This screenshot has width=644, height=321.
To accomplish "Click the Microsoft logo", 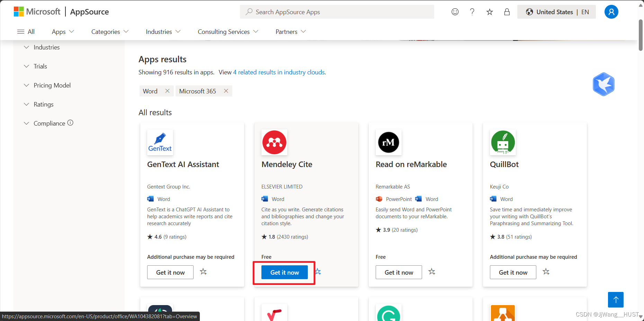I will coord(37,12).
